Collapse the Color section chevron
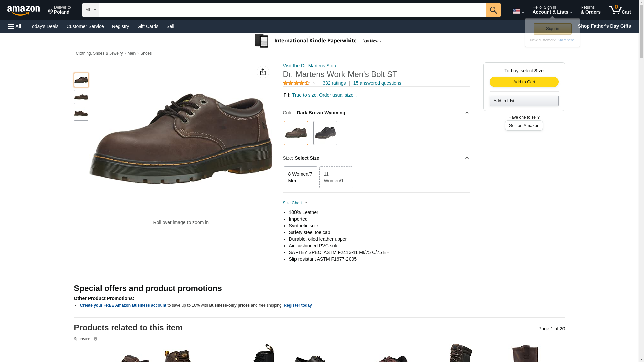The height and width of the screenshot is (362, 644). click(x=466, y=113)
